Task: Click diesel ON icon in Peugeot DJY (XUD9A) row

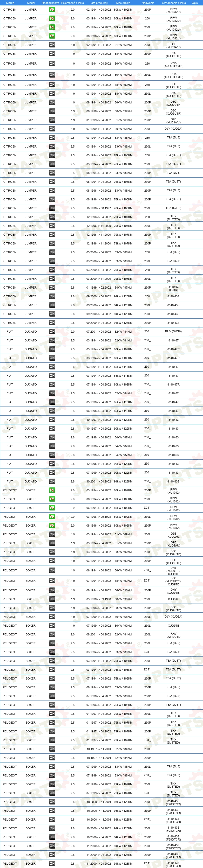Action: click(52, 617)
